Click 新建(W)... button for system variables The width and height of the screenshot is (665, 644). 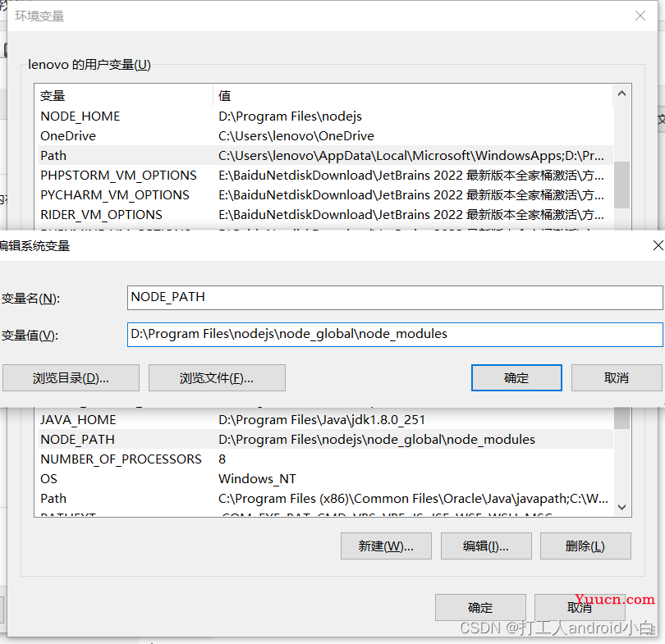tap(386, 546)
